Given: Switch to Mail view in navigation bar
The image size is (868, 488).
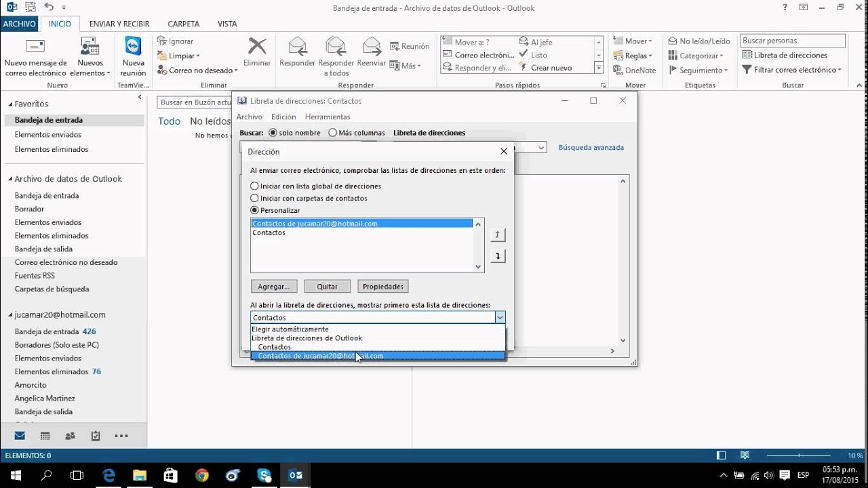Looking at the screenshot, I should tap(20, 436).
